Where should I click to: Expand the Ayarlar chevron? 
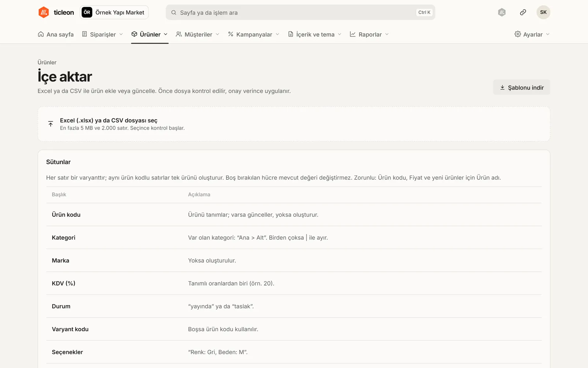[x=548, y=34]
